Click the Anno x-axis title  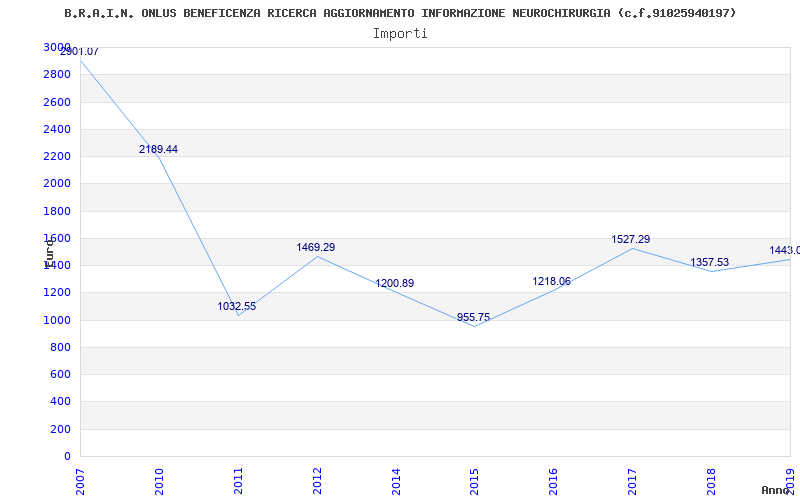(777, 490)
